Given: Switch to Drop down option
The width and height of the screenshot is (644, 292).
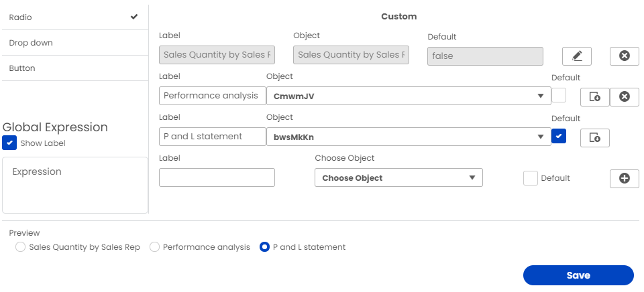Looking at the screenshot, I should tap(74, 43).
